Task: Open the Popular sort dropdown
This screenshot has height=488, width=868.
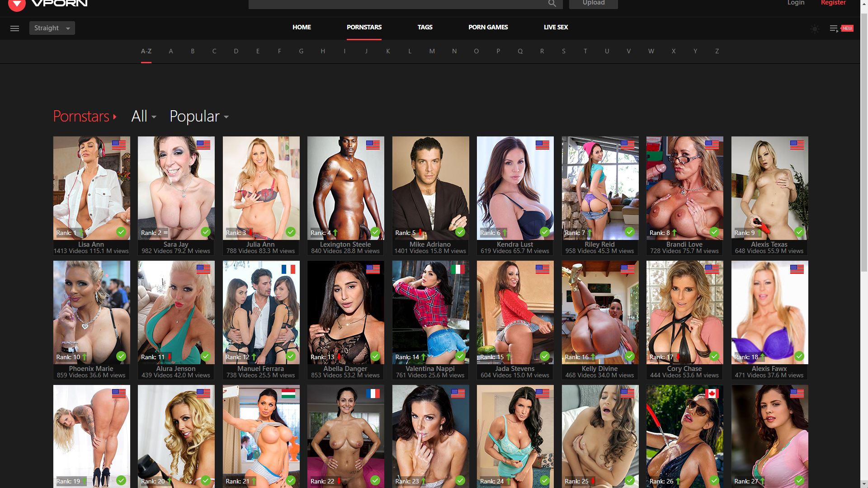Action: [x=199, y=117]
